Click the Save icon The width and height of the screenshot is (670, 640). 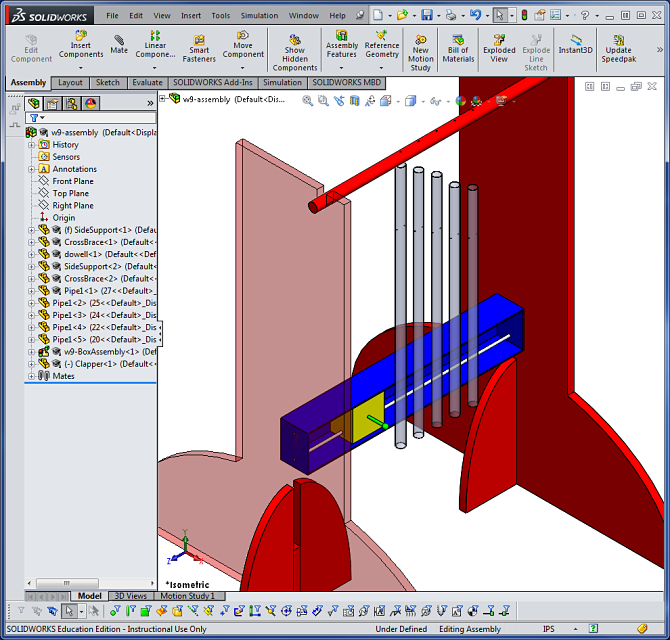(427, 15)
